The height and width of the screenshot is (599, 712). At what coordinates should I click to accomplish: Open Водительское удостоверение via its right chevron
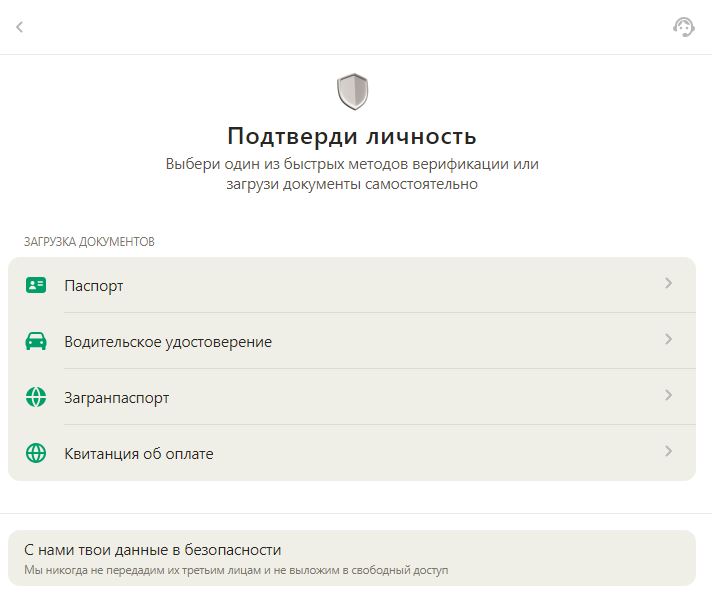(x=668, y=340)
